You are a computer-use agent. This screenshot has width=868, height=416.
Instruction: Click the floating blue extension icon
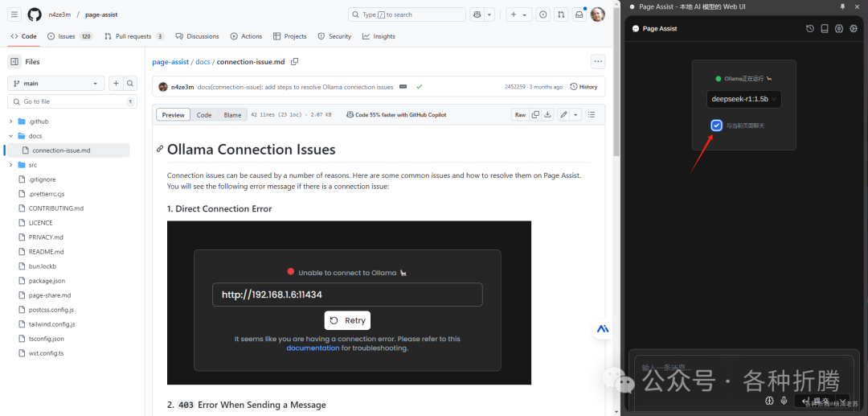pyautogui.click(x=603, y=328)
